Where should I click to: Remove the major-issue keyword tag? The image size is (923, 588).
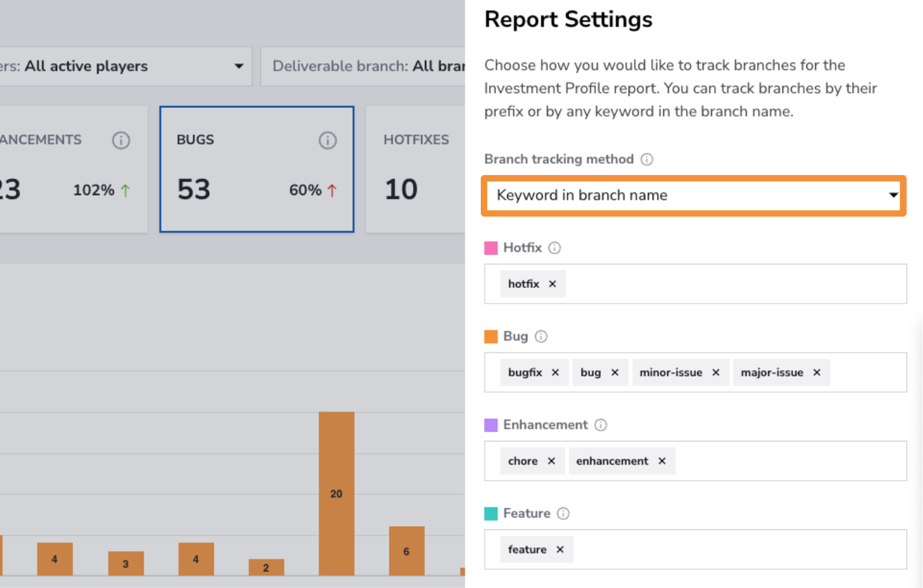(817, 372)
